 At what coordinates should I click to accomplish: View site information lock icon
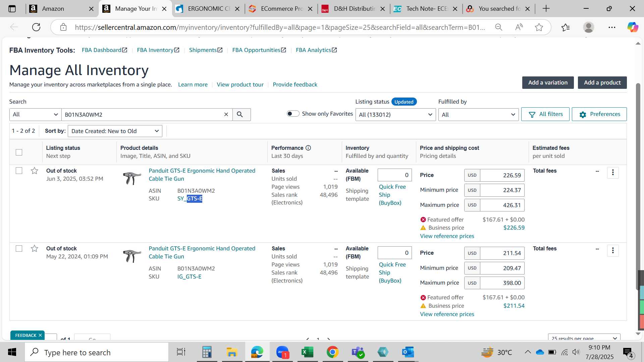tap(63, 27)
